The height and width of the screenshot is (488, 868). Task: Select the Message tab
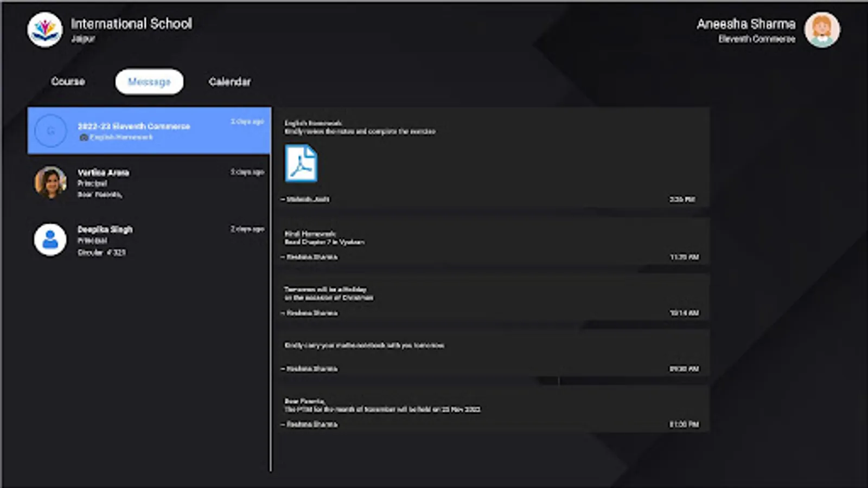pos(149,81)
